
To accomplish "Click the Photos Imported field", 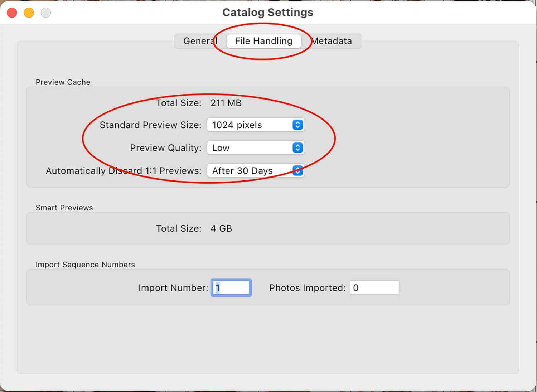I will 374,288.
